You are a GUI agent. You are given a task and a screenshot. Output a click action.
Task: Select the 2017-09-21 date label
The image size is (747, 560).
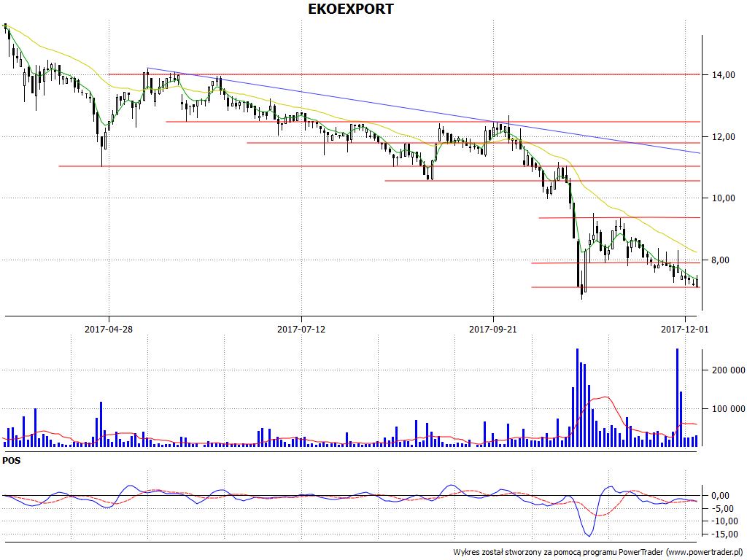(493, 329)
